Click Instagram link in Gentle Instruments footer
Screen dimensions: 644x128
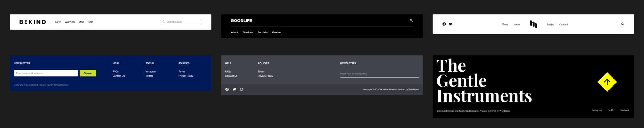[x=597, y=110]
